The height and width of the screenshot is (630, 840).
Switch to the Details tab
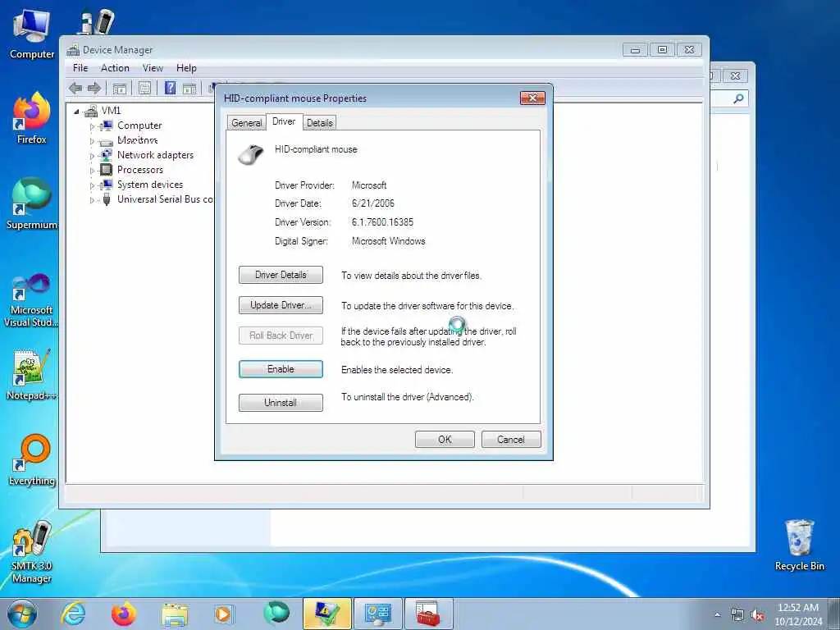tap(320, 123)
